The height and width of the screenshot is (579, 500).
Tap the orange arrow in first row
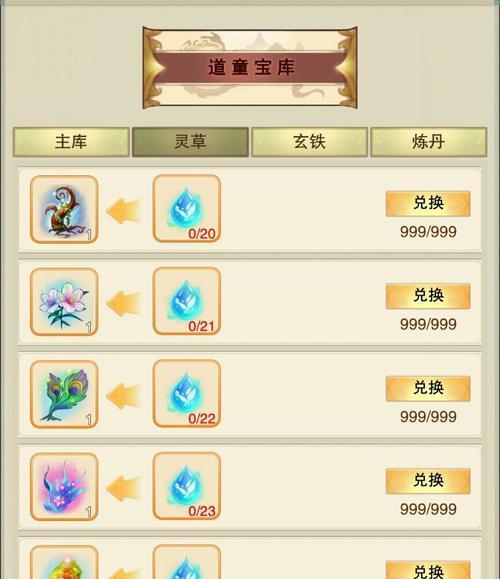[124, 211]
